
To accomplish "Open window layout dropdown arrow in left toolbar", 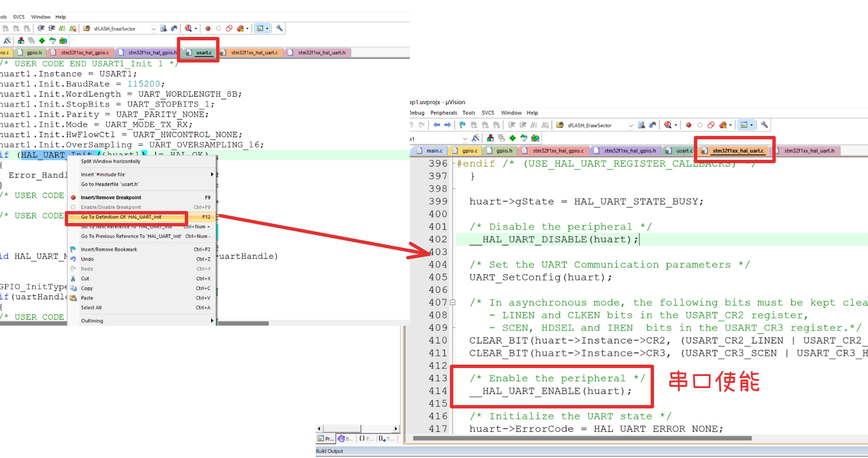I will coord(267,28).
